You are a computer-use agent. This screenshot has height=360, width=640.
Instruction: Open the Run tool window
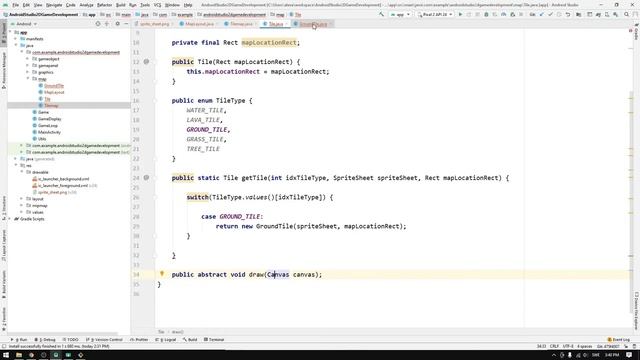(19, 340)
